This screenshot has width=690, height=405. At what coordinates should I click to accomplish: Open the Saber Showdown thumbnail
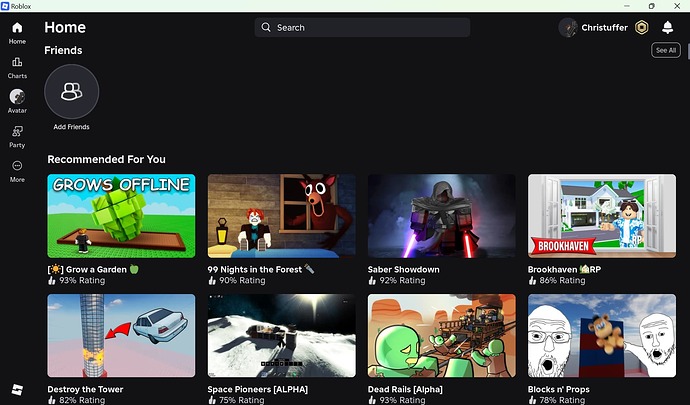pyautogui.click(x=442, y=216)
